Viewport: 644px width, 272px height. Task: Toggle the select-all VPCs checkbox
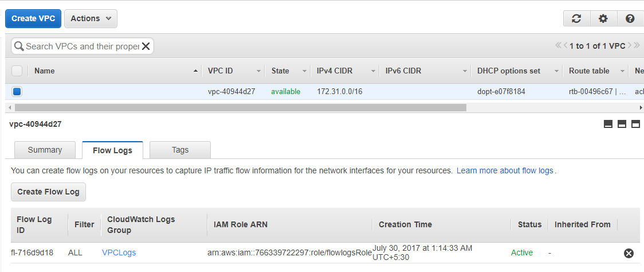(x=17, y=71)
